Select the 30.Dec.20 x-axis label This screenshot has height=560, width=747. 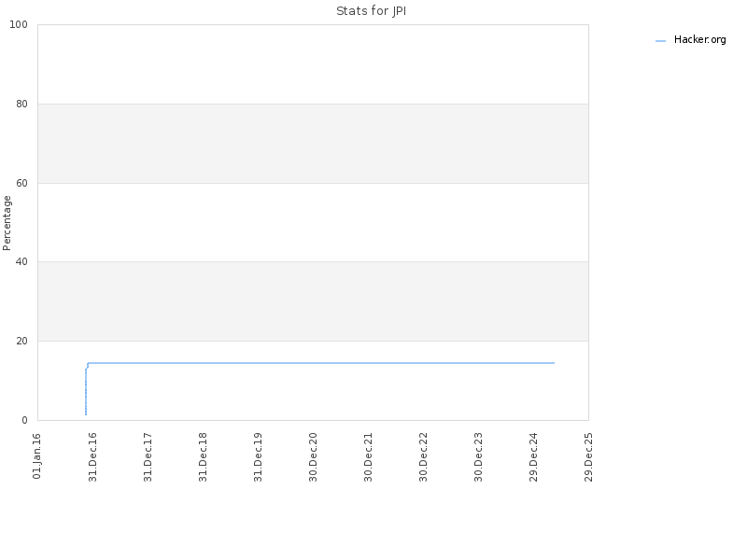313,456
